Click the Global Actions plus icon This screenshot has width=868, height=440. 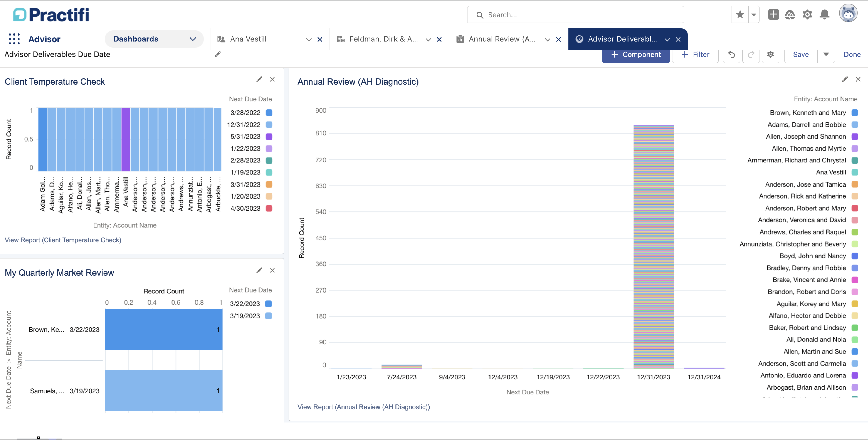(x=773, y=14)
